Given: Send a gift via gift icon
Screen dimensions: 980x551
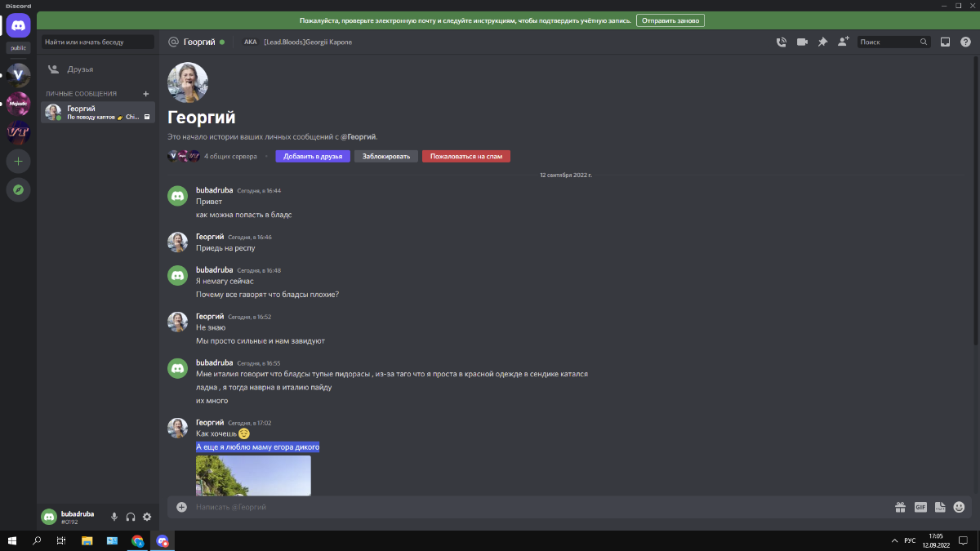Looking at the screenshot, I should click(900, 507).
